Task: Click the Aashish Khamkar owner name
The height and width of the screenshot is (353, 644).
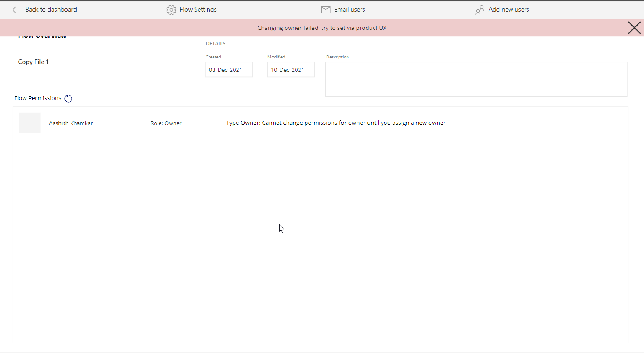Action: [71, 123]
